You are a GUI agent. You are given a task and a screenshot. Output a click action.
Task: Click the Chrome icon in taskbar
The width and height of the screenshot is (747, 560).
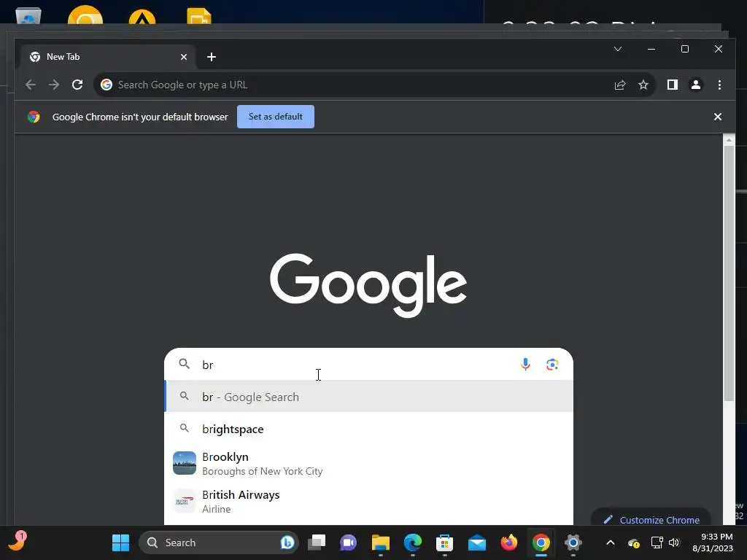541,542
